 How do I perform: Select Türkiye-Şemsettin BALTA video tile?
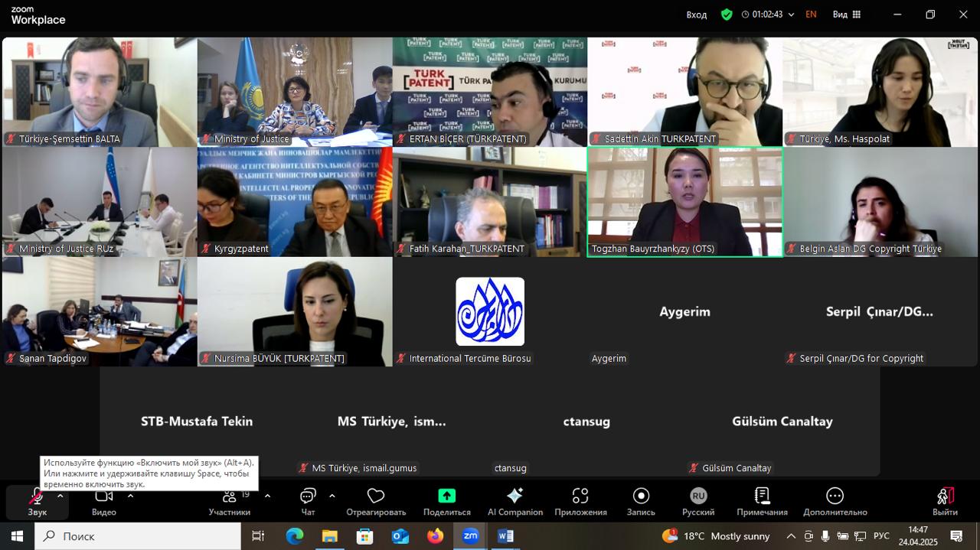[x=100, y=92]
